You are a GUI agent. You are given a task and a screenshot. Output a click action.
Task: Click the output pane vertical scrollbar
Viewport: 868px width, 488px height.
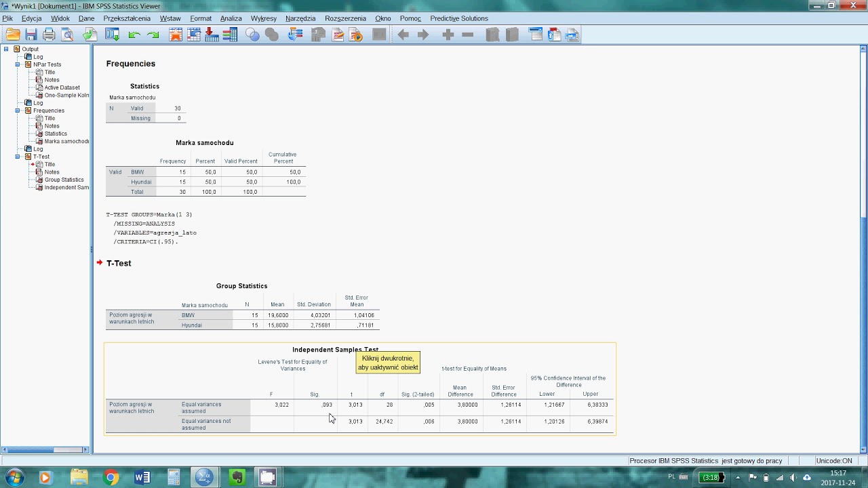[863, 248]
